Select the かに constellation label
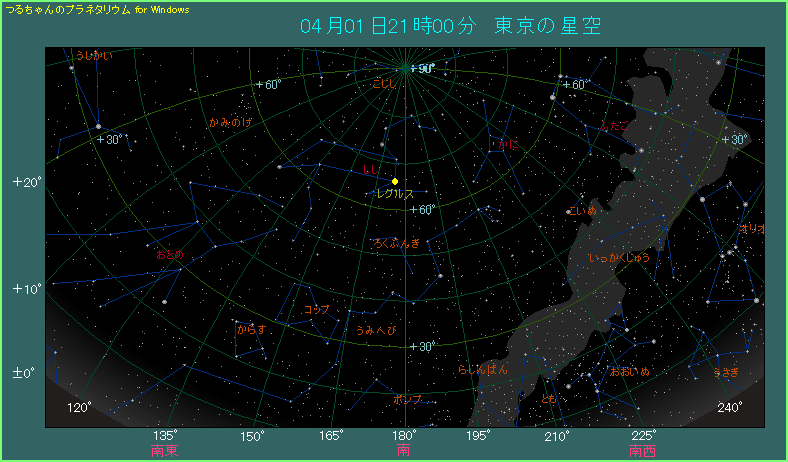This screenshot has width=788, height=462. [x=505, y=145]
